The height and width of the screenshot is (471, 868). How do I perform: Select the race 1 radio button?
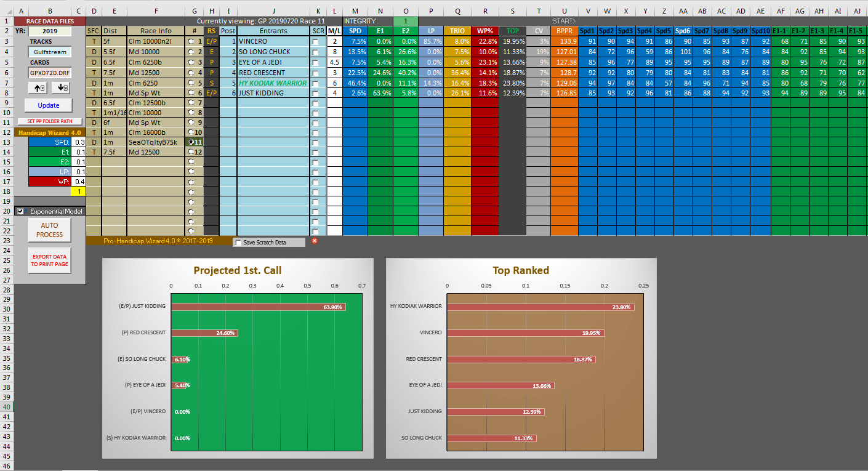[x=191, y=41]
